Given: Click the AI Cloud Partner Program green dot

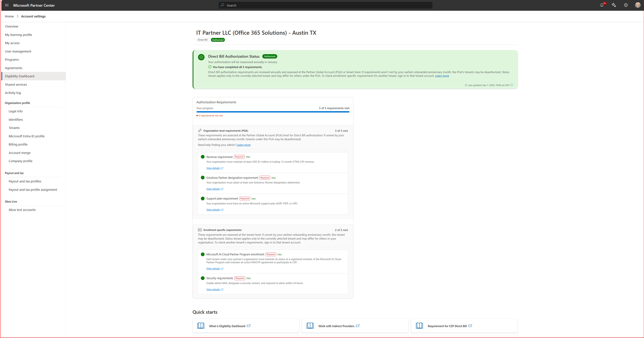Looking at the screenshot, I should click(x=203, y=254).
